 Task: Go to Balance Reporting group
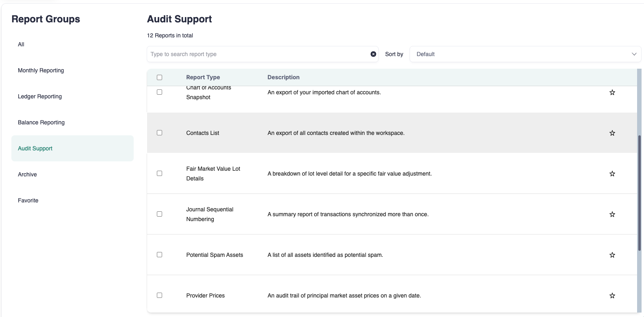pos(41,122)
